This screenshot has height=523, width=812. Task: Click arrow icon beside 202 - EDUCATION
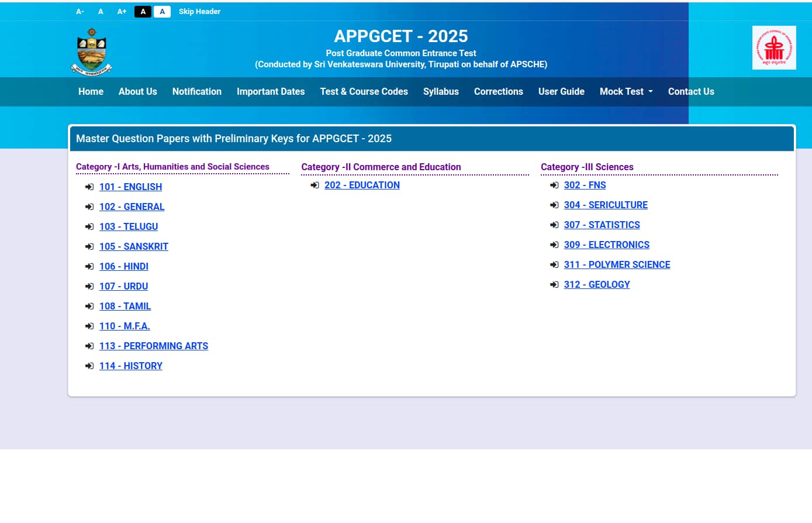pyautogui.click(x=315, y=185)
